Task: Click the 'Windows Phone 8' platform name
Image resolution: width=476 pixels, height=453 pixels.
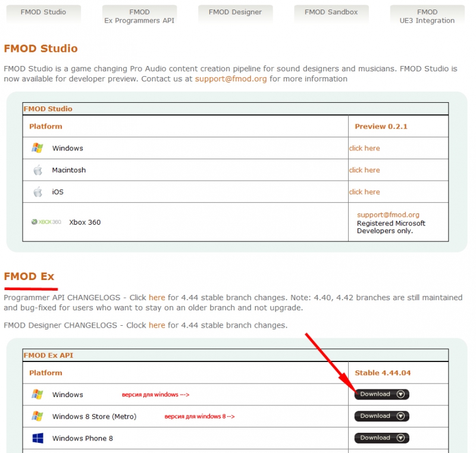Action: click(x=83, y=439)
